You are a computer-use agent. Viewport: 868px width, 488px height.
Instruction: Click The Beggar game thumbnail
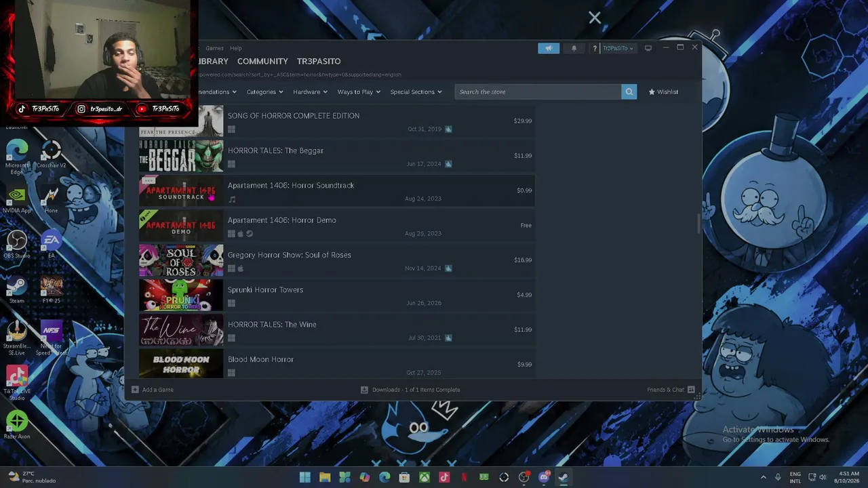181,156
